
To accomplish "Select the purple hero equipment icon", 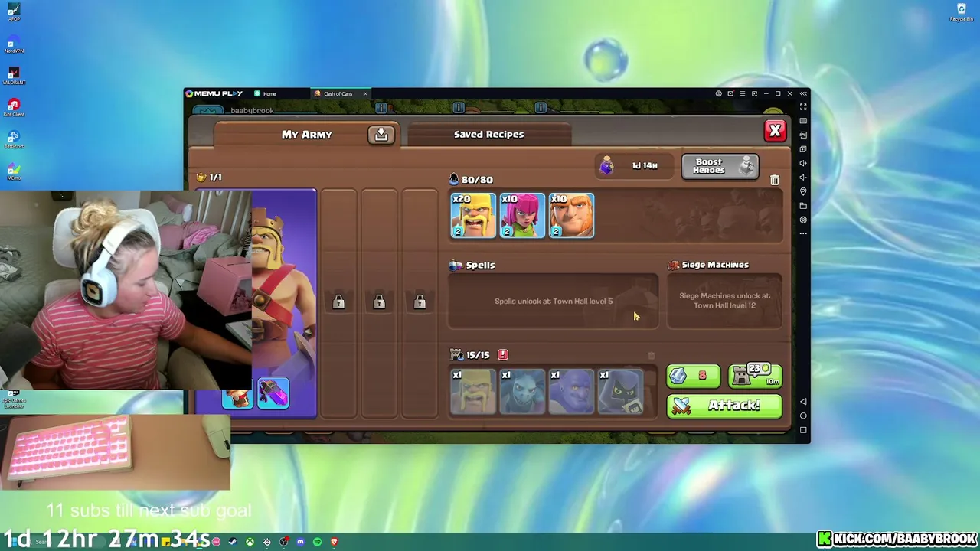I will click(273, 393).
